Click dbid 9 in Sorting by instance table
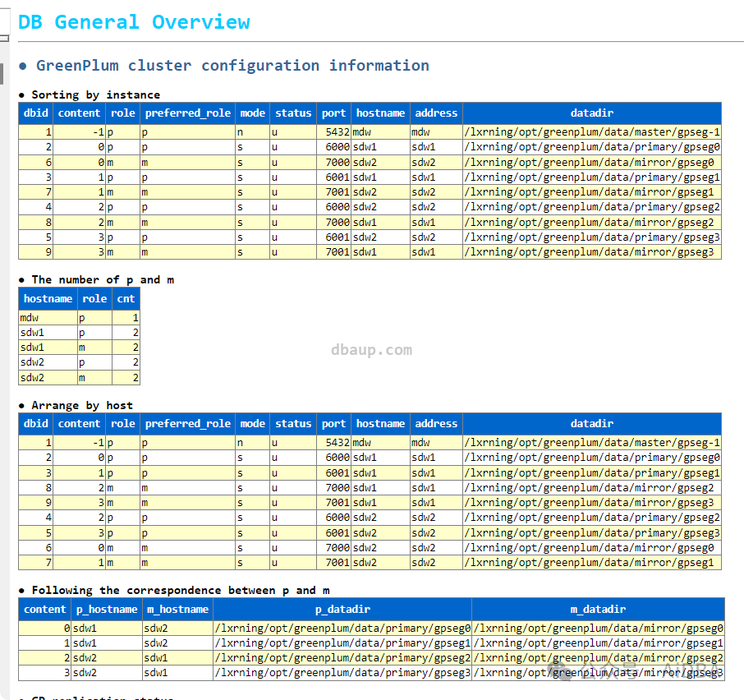 coord(36,252)
